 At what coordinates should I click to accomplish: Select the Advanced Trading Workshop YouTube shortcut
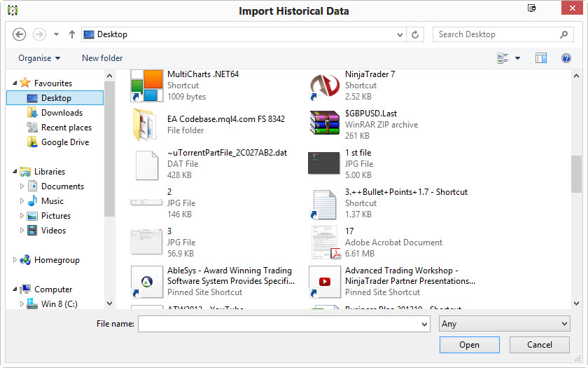(324, 282)
